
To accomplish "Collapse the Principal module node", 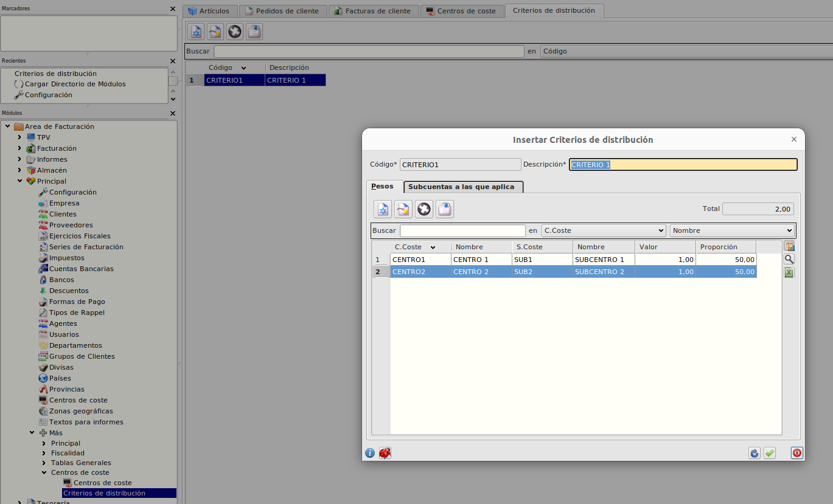I will click(19, 181).
